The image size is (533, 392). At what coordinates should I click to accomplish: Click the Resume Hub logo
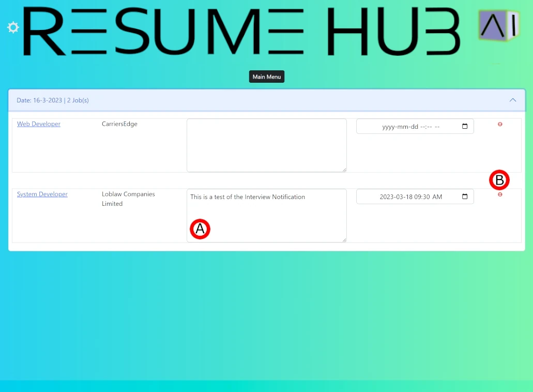tap(241, 32)
